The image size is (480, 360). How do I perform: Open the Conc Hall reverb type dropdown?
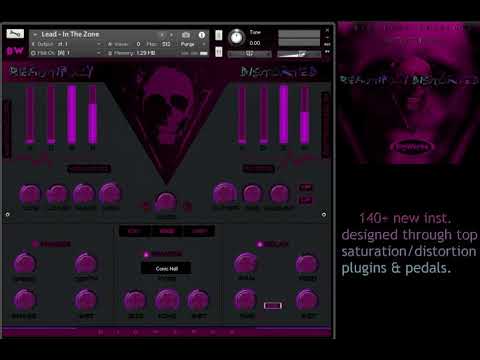point(166,268)
